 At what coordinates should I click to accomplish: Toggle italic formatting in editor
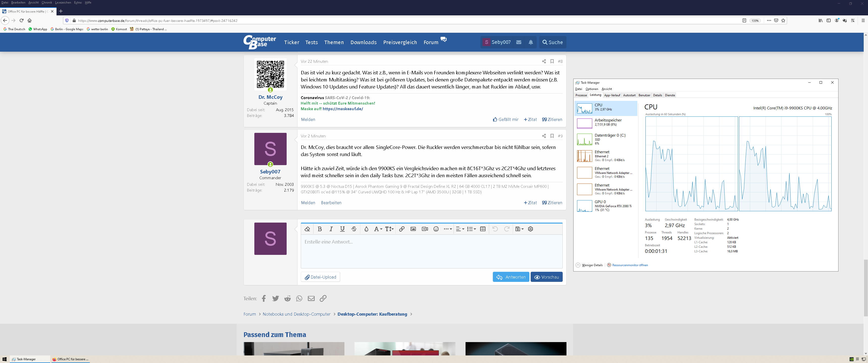(x=331, y=229)
